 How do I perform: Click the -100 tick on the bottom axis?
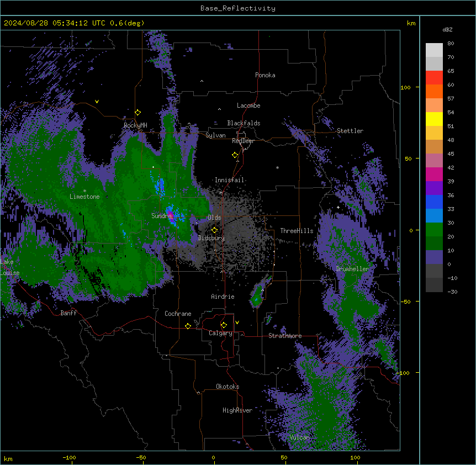pos(69,458)
